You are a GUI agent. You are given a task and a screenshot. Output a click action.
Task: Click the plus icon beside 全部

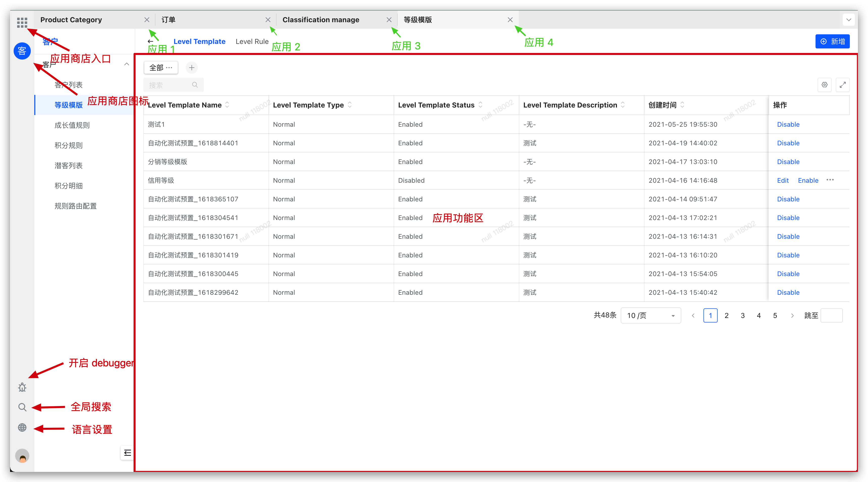click(x=192, y=68)
